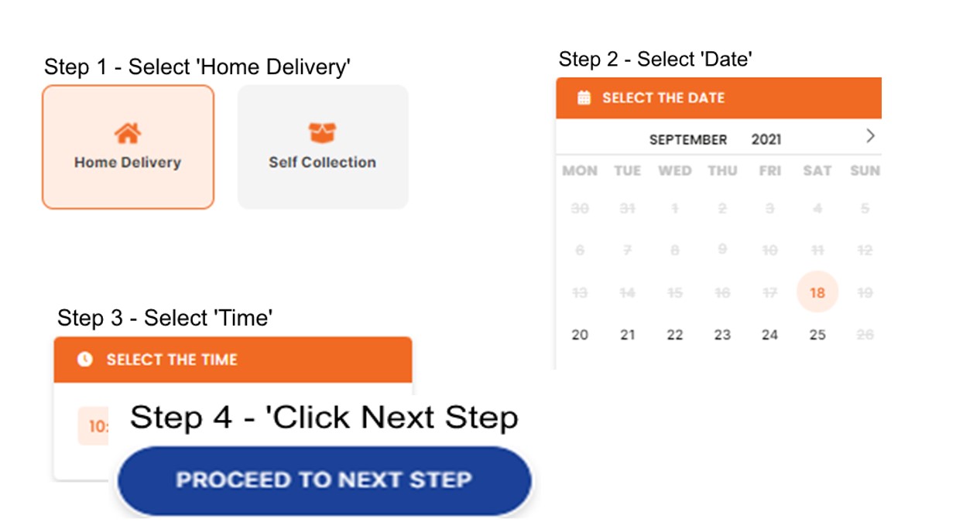
Task: Choose the Self Collection option card
Action: [x=323, y=147]
